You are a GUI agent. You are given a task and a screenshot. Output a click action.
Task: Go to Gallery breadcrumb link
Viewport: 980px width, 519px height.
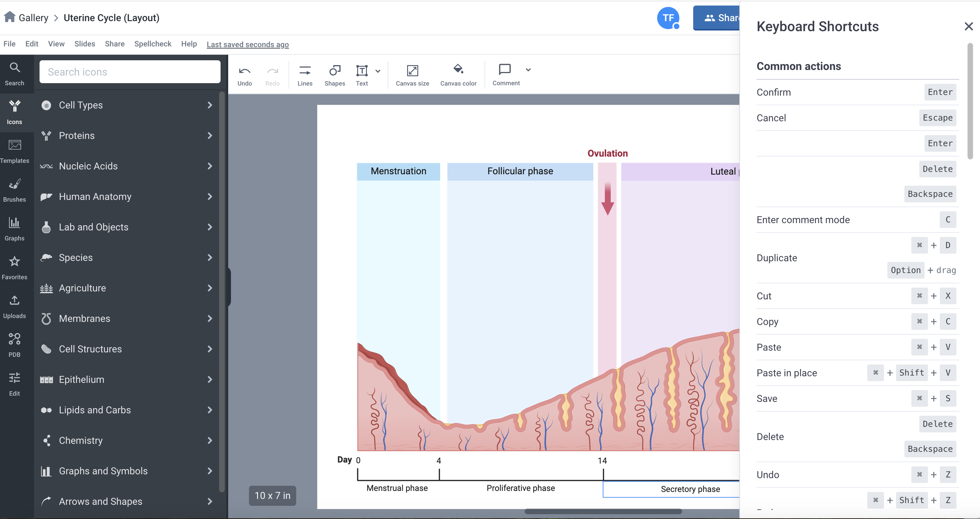tap(33, 17)
